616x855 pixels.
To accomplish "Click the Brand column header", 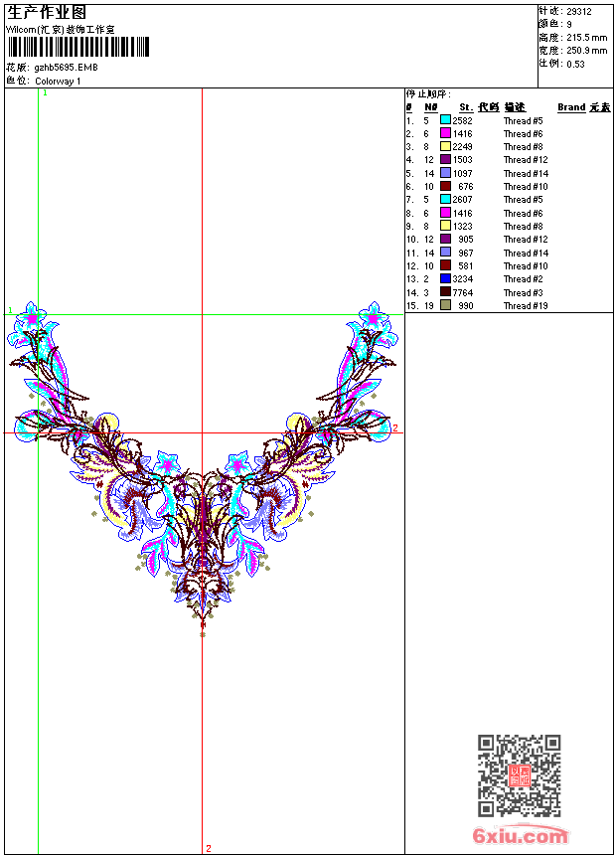I will [571, 107].
